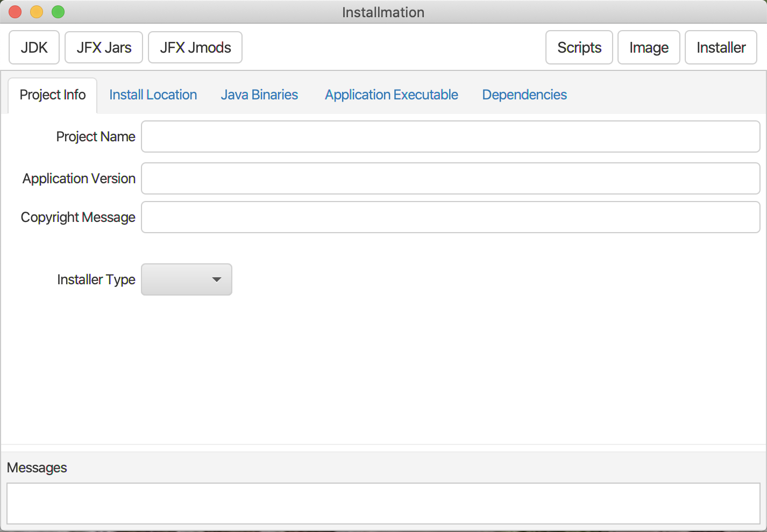The width and height of the screenshot is (767, 532).
Task: Switch to the Dependencies tab
Action: tap(524, 95)
